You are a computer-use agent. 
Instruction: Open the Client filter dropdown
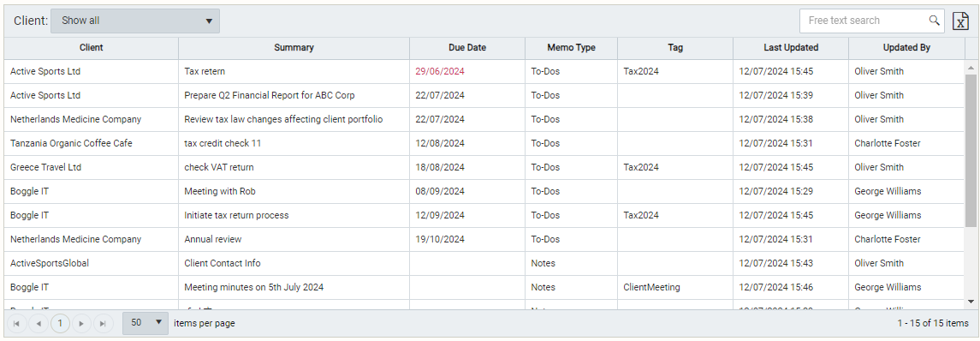pyautogui.click(x=135, y=21)
